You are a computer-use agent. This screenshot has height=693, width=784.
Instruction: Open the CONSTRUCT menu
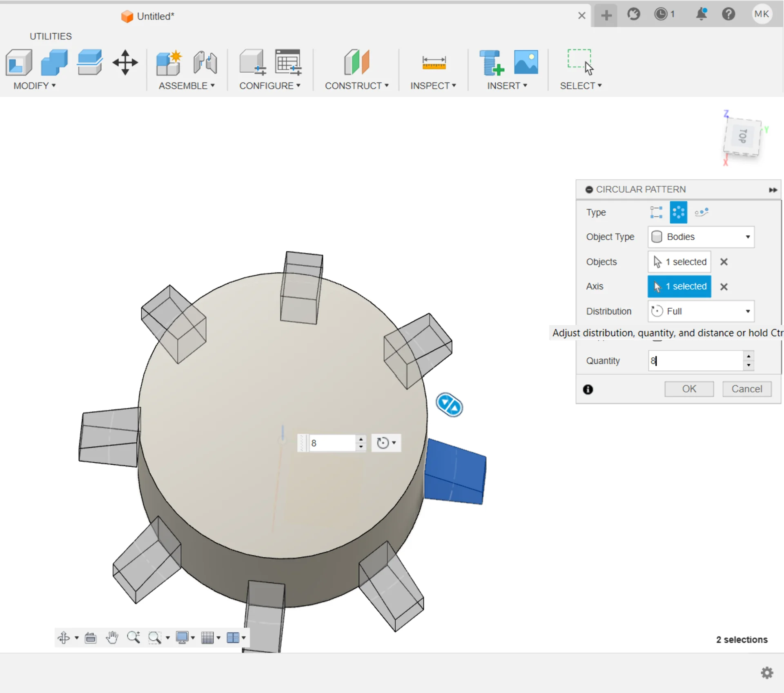[x=356, y=86]
